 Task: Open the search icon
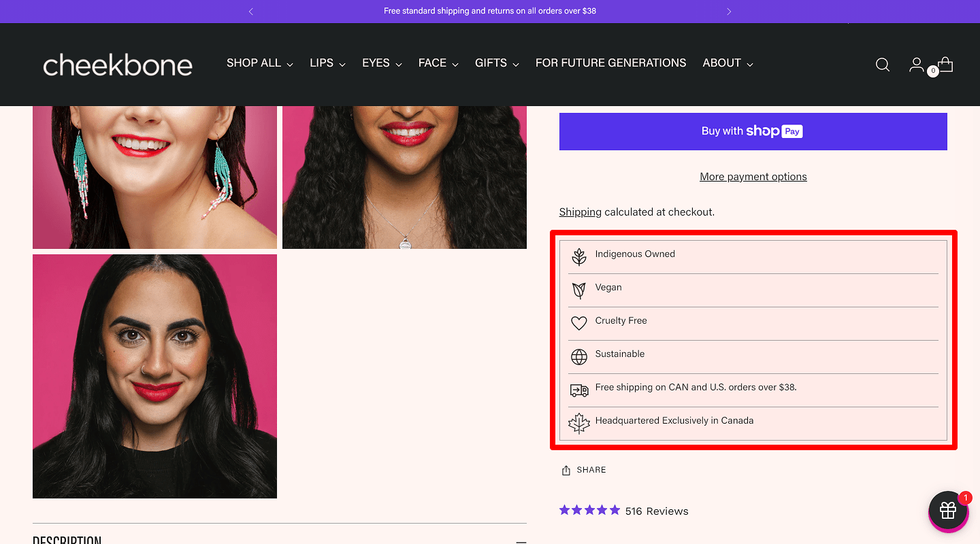point(882,65)
